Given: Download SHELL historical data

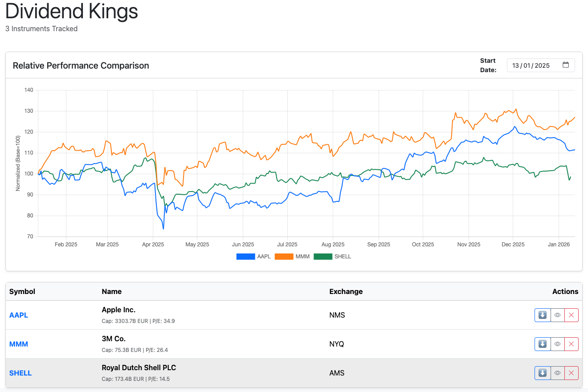Looking at the screenshot, I should click(x=542, y=373).
